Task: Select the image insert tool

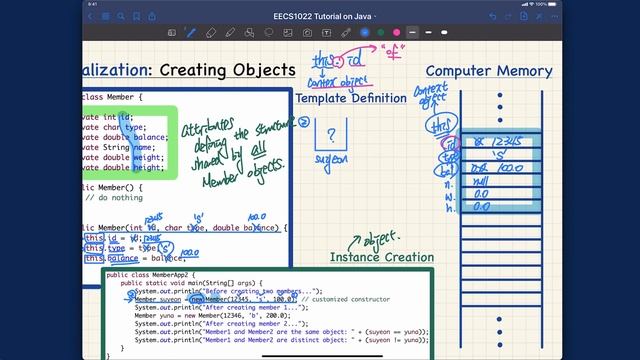Action: coord(288,33)
